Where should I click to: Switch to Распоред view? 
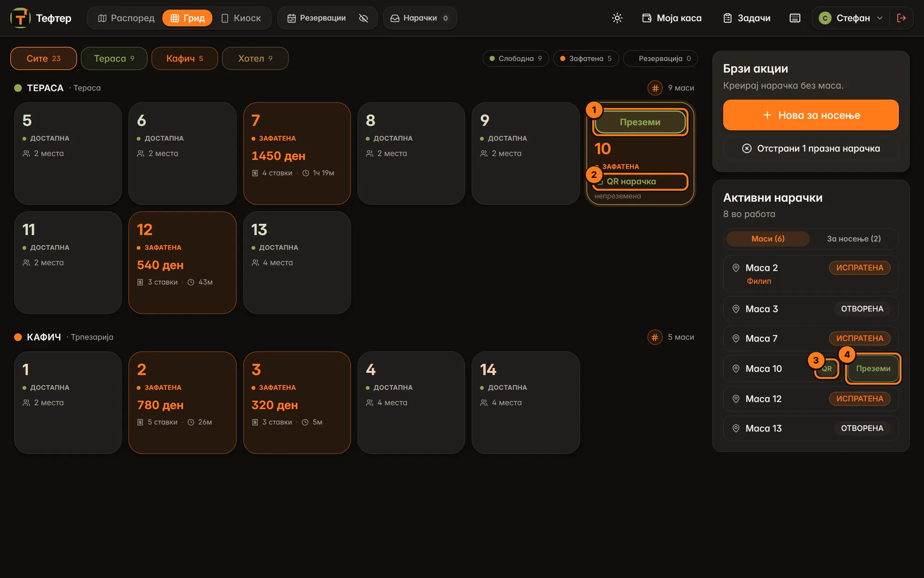tap(126, 18)
